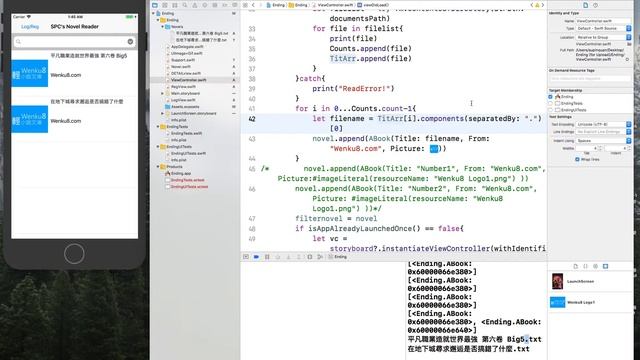Collapse the EndingUITests group
Image resolution: width=640 pixels, height=360 pixels.
tap(158, 147)
